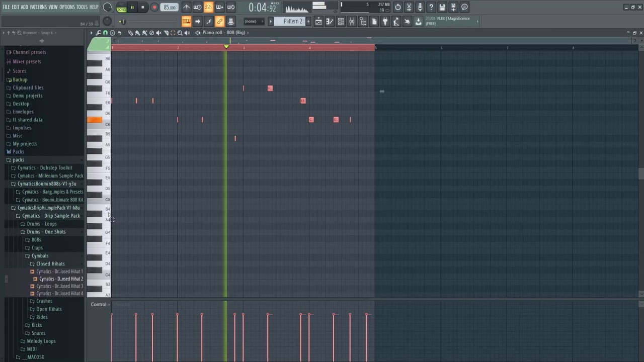Open the Channel rack view
Image resolution: width=644 pixels, height=362 pixels.
pyautogui.click(x=341, y=21)
